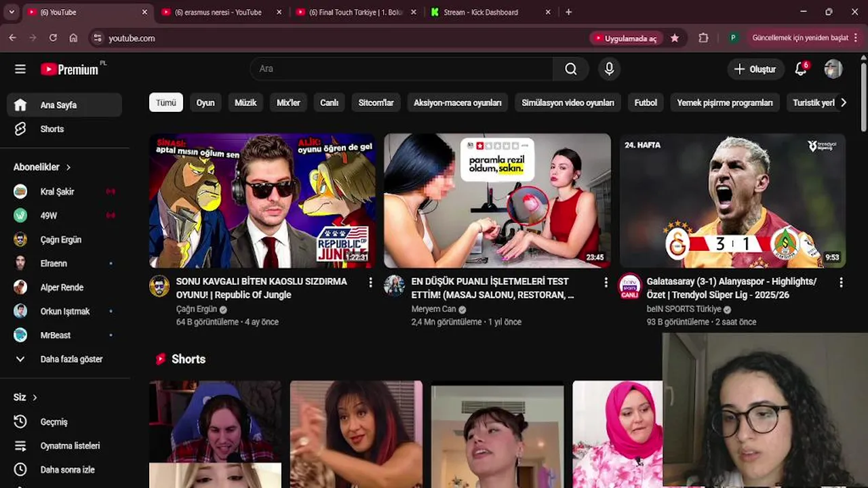The width and height of the screenshot is (868, 488).
Task: Go to Ana Sayfa in sidebar
Action: click(64, 105)
